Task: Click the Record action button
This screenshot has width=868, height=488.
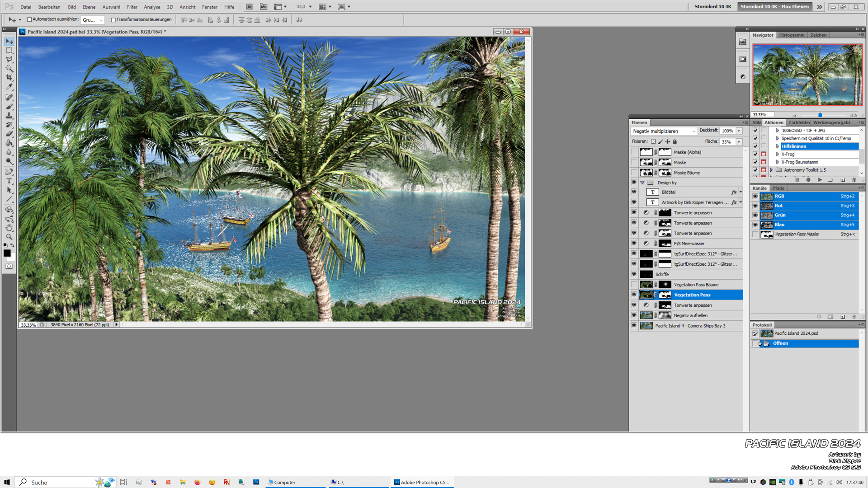Action: pos(808,180)
